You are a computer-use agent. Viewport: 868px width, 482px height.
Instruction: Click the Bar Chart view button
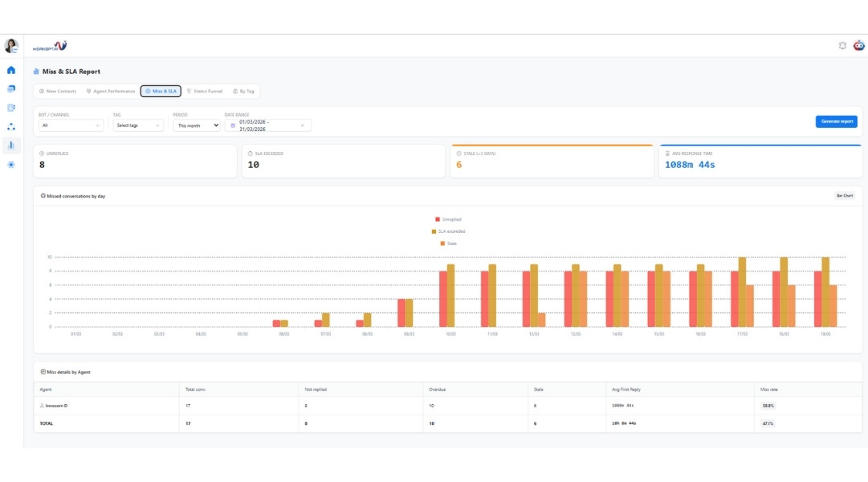(845, 195)
